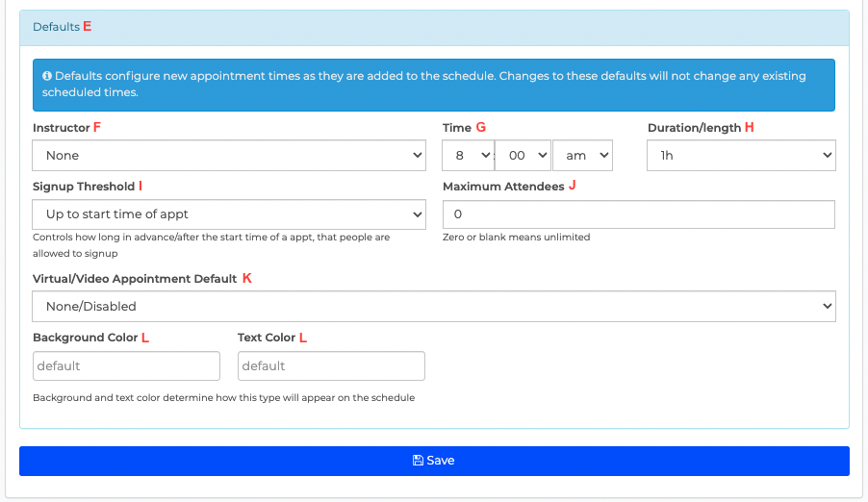Click the Text Color field
This screenshot has width=868, height=502.
click(x=331, y=365)
